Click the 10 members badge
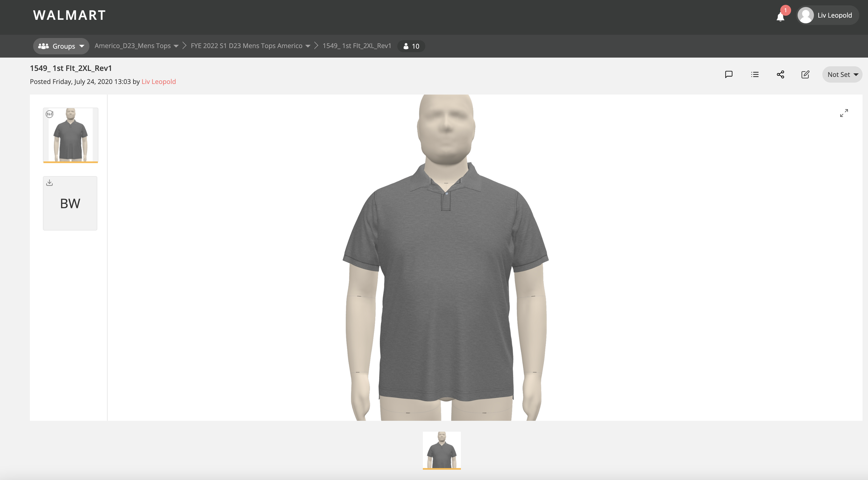 click(411, 46)
